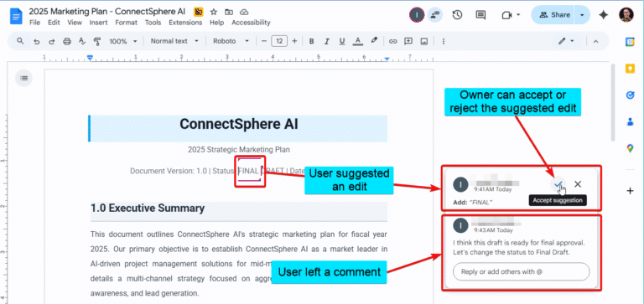Viewport: 644px width, 304px height.
Task: Click the font size 12 field
Action: pyautogui.click(x=279, y=41)
